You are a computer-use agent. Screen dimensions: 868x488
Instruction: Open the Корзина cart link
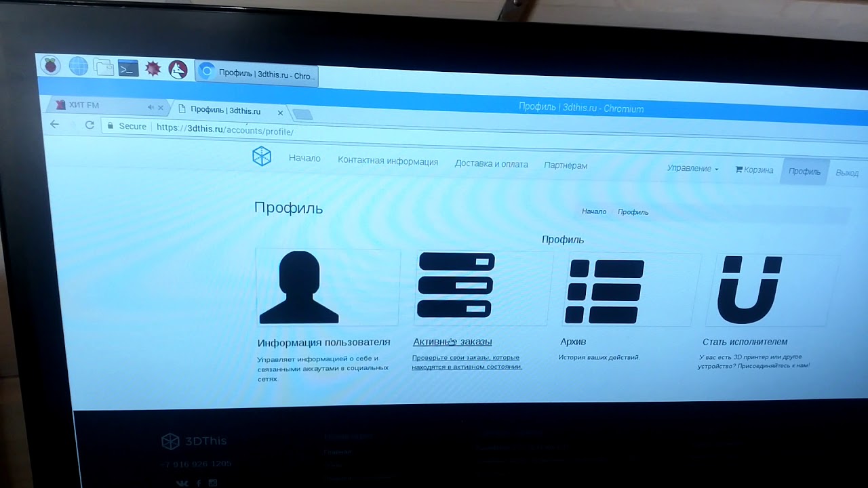(754, 170)
